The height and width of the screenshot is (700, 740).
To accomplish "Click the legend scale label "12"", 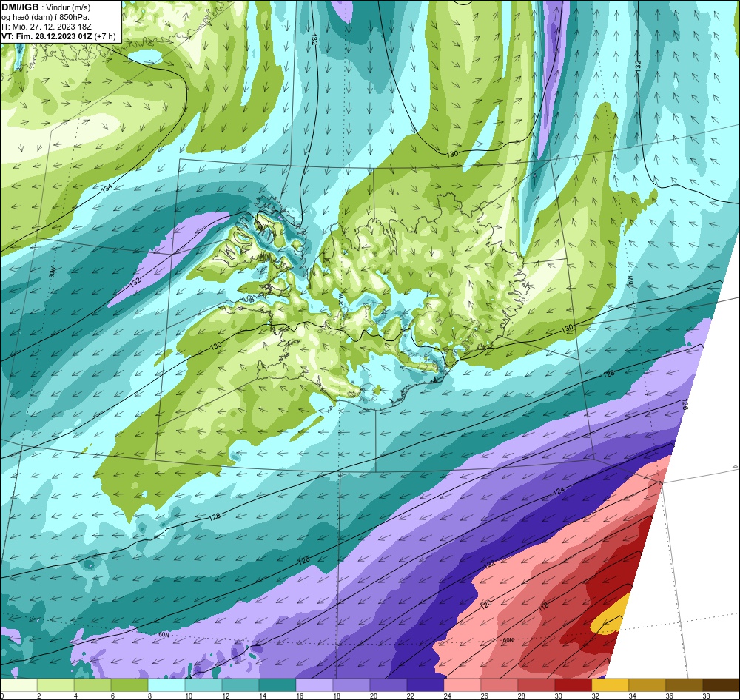I will pos(226,696).
